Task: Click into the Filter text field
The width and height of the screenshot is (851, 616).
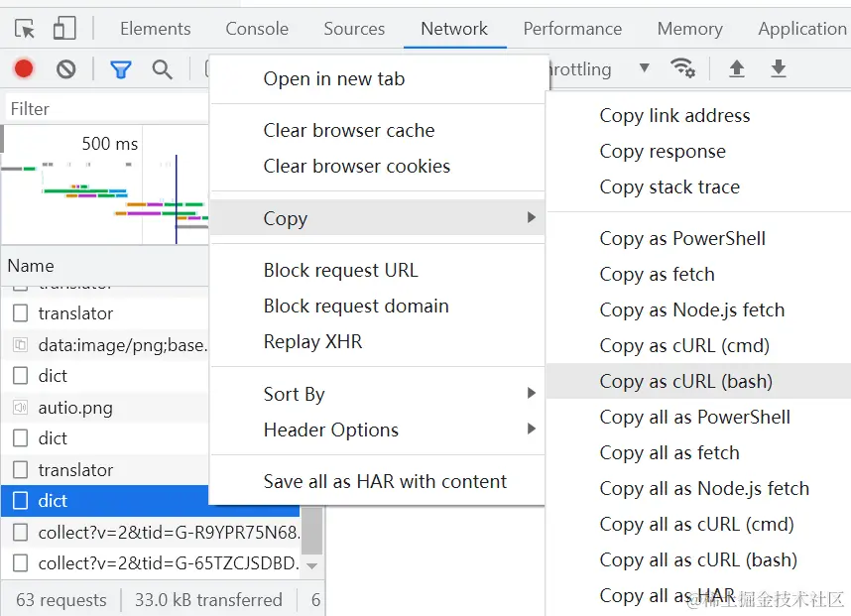Action: (107, 108)
